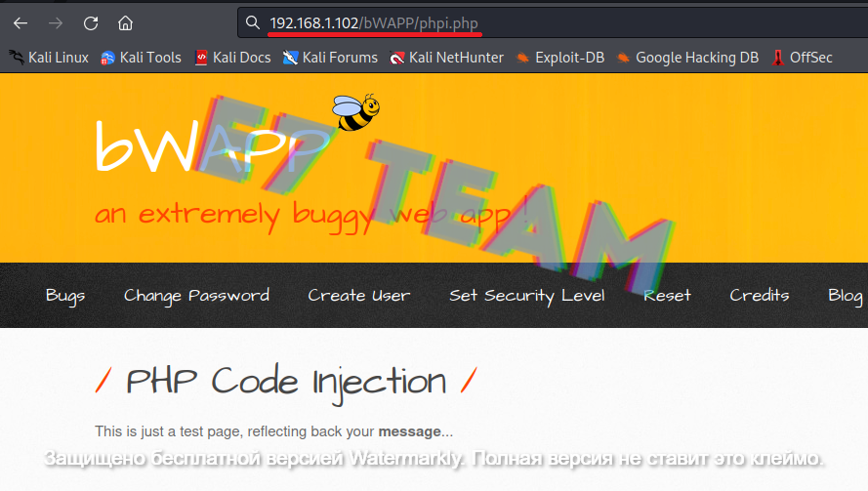This screenshot has height=491, width=868.
Task: Open the Kali Linux bookmark
Action: 49,58
